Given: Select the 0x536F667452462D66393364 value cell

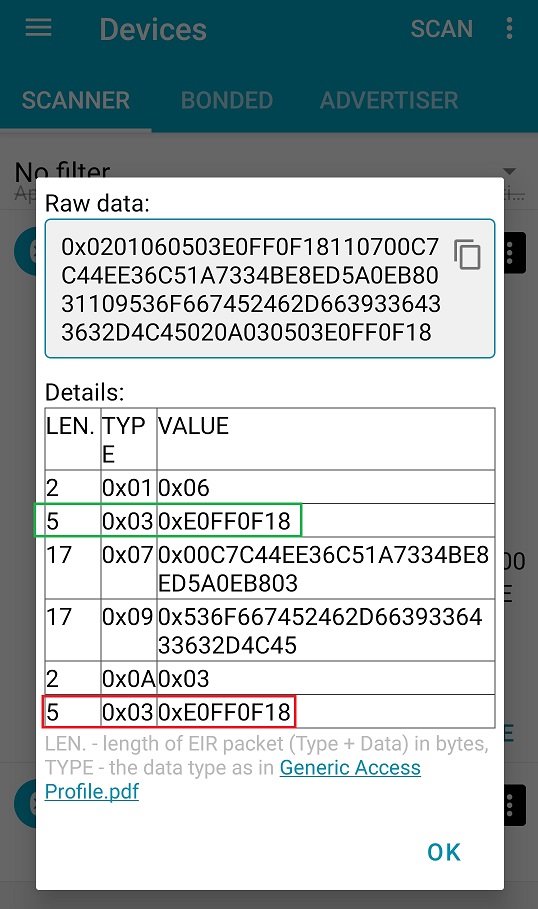Looking at the screenshot, I should (x=325, y=630).
